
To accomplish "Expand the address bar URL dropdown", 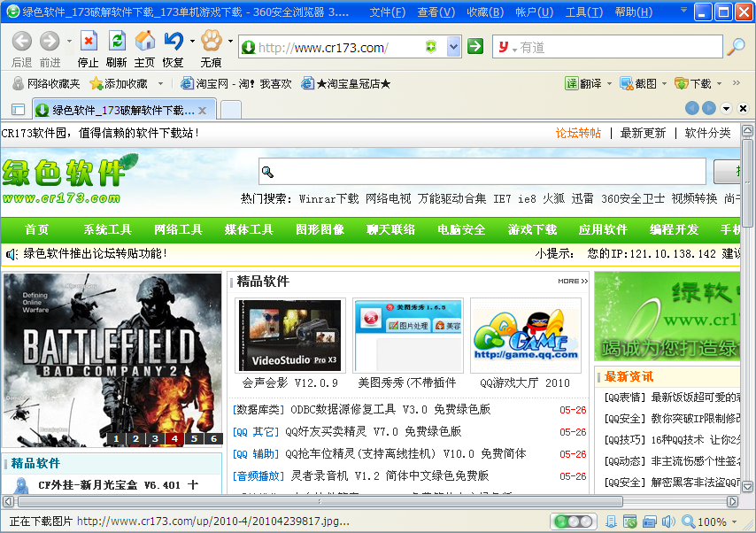I will point(454,47).
